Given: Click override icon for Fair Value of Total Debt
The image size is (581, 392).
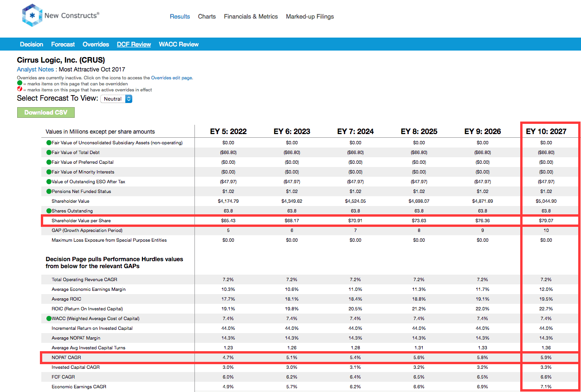Looking at the screenshot, I should [x=49, y=153].
